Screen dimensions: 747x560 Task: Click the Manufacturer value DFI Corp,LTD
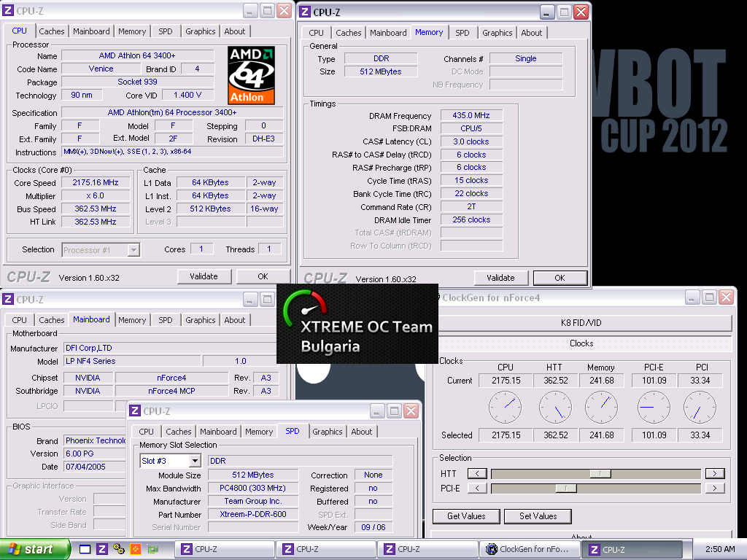coord(171,348)
